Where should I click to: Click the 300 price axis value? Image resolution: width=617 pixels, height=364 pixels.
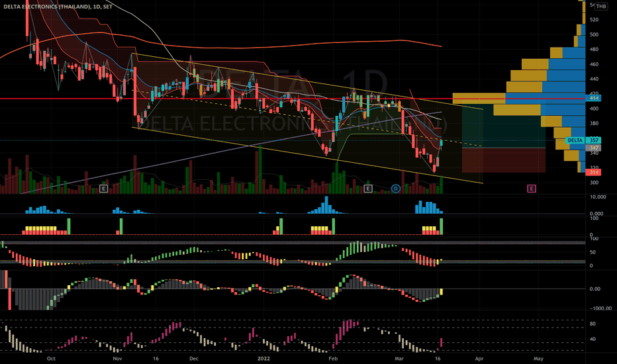pyautogui.click(x=594, y=183)
